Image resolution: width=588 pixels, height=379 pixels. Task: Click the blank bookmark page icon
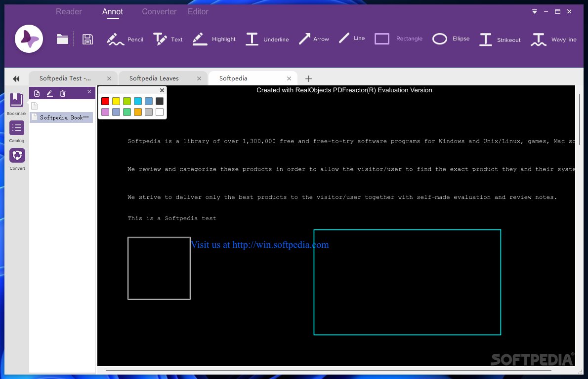pyautogui.click(x=35, y=106)
